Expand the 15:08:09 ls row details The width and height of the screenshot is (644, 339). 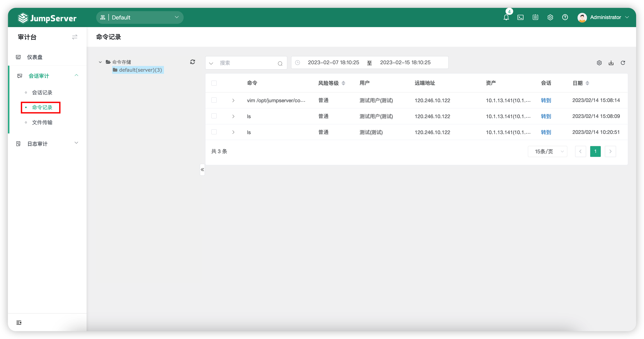(233, 116)
